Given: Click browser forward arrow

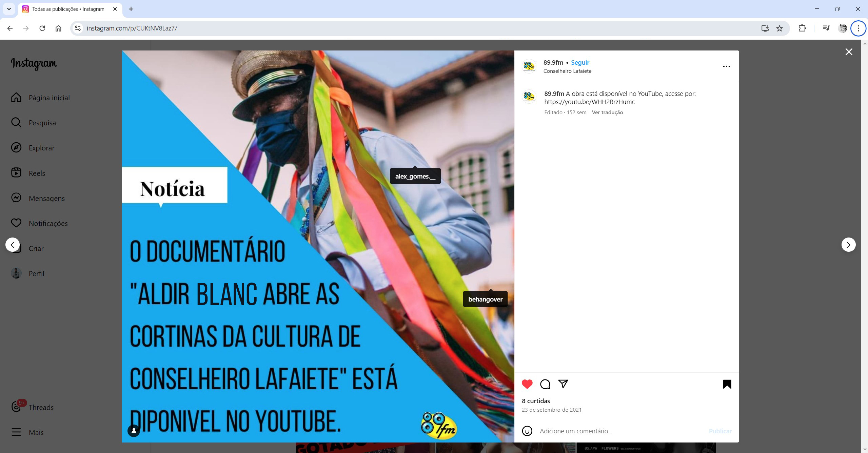Looking at the screenshot, I should (x=26, y=28).
